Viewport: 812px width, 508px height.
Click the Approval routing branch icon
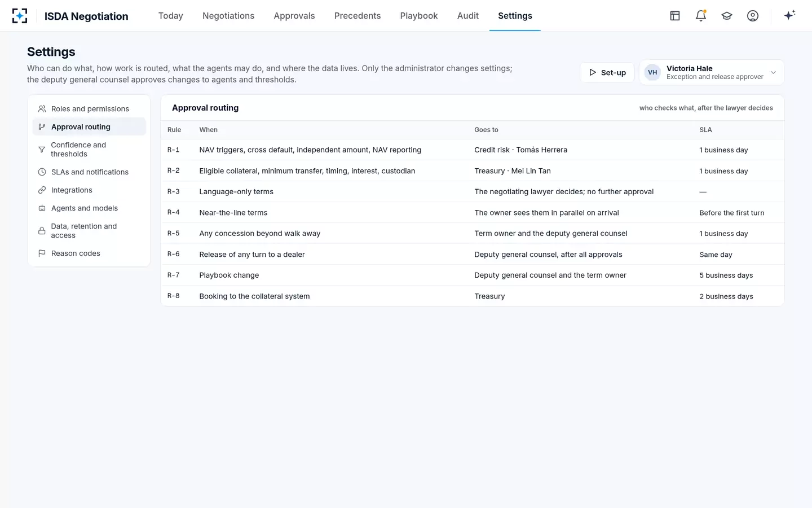pyautogui.click(x=42, y=127)
